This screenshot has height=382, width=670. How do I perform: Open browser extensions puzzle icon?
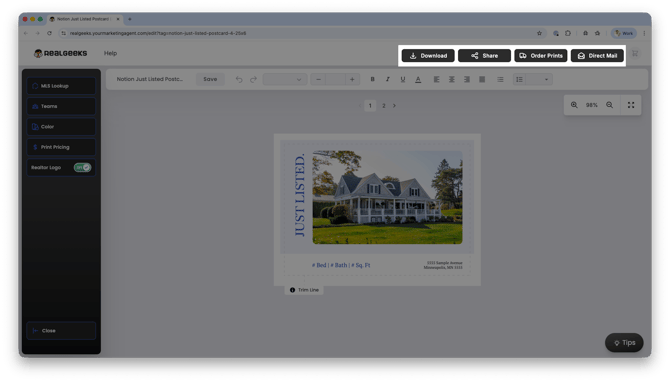pyautogui.click(x=568, y=33)
